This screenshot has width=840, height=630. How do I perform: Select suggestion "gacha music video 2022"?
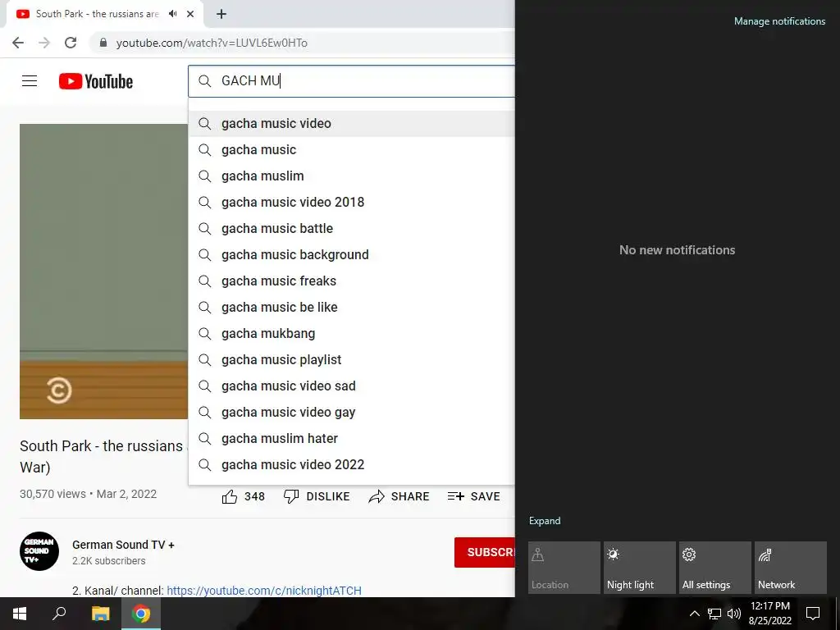click(351, 464)
